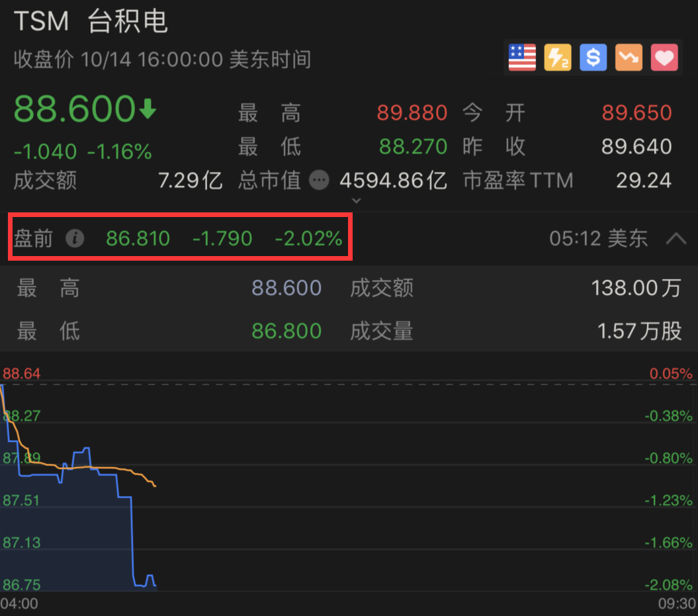Select the orange downtrend chart icon
The width and height of the screenshot is (698, 616).
point(629,58)
